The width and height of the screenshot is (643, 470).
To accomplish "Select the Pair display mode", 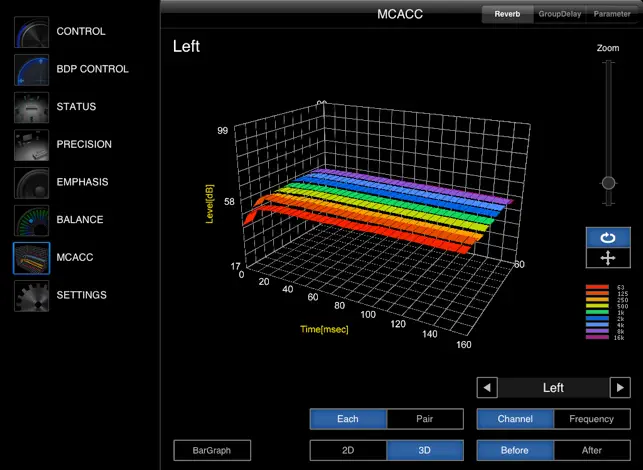I will tap(425, 419).
